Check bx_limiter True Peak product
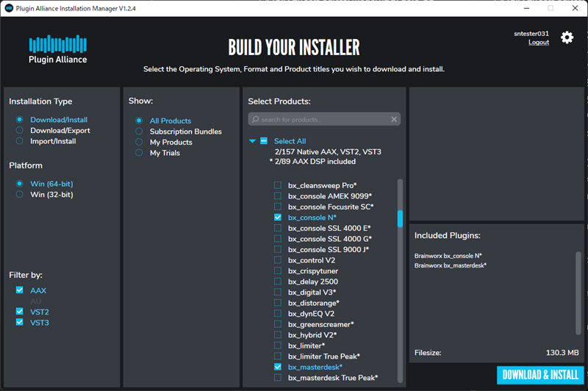 [278, 356]
